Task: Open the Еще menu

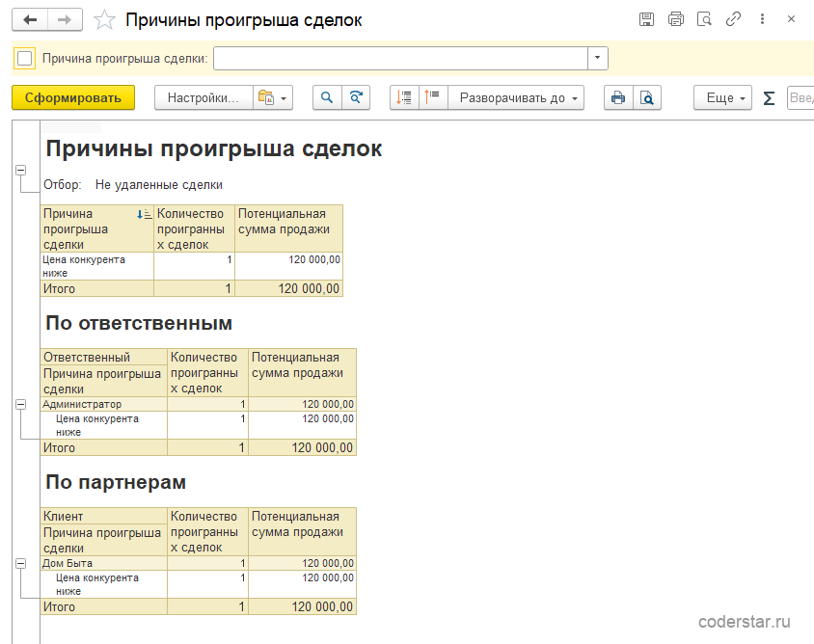Action: pos(722,97)
